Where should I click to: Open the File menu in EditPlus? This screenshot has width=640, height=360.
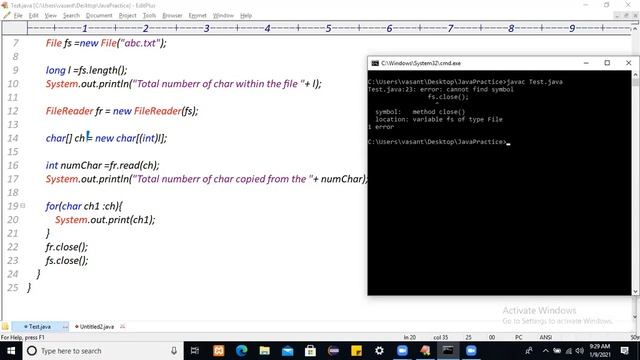coord(18,16)
